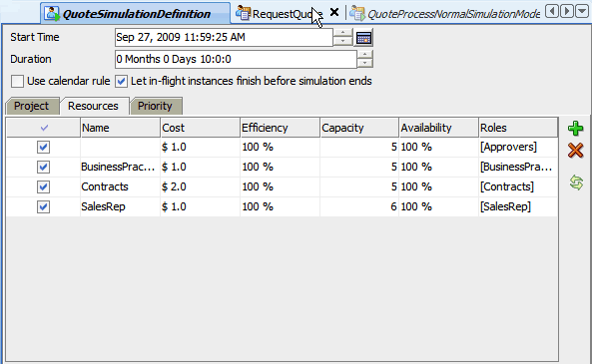Click the Start Time input field

click(224, 37)
